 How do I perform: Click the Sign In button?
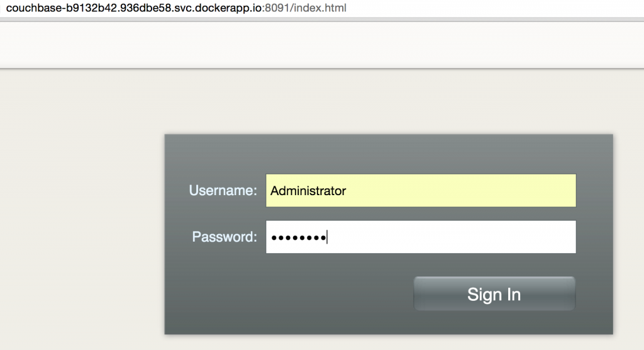(x=494, y=293)
